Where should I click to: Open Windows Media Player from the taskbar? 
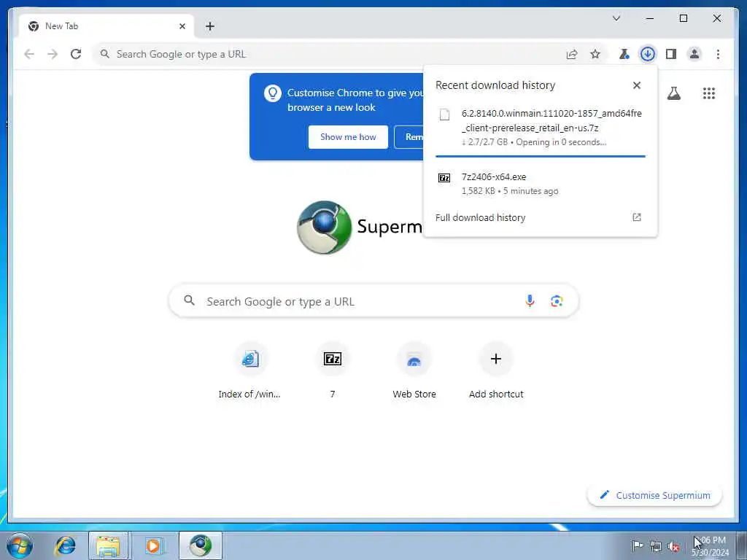pos(153,545)
